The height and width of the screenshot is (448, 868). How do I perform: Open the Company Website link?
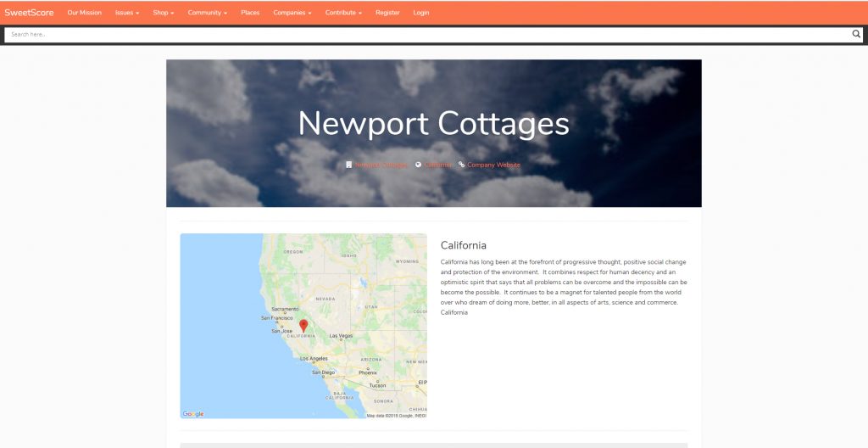pos(494,165)
